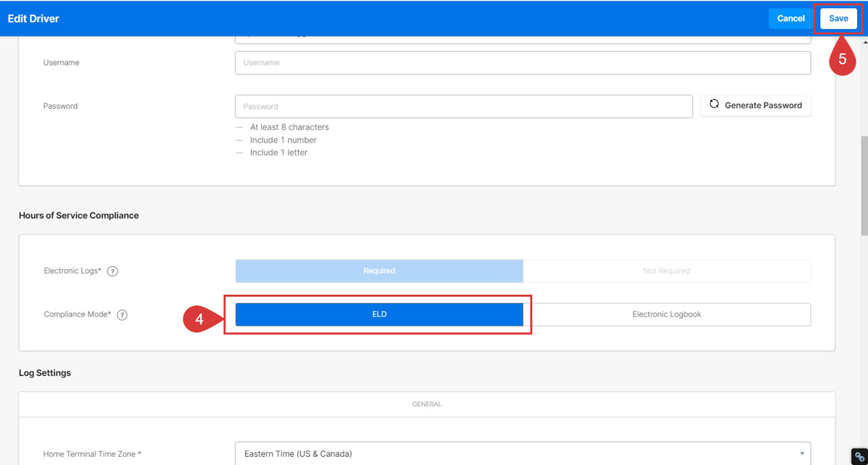The height and width of the screenshot is (465, 868).
Task: Select ELD compliance mode
Action: click(x=379, y=314)
